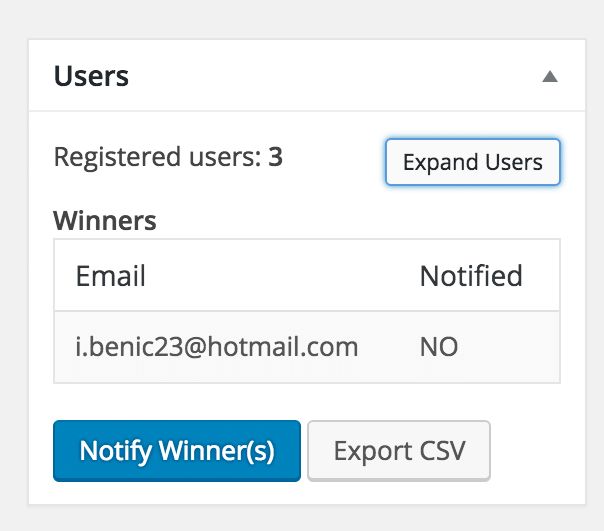Click the Users panel title
This screenshot has width=604, height=531.
(x=91, y=76)
